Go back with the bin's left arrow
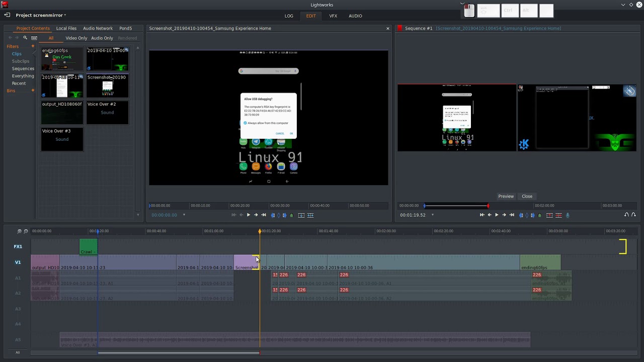This screenshot has width=644, height=362. pos(10,38)
